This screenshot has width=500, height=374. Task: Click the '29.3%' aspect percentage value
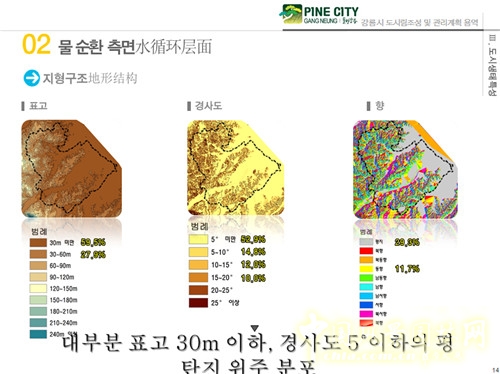pyautogui.click(x=407, y=242)
